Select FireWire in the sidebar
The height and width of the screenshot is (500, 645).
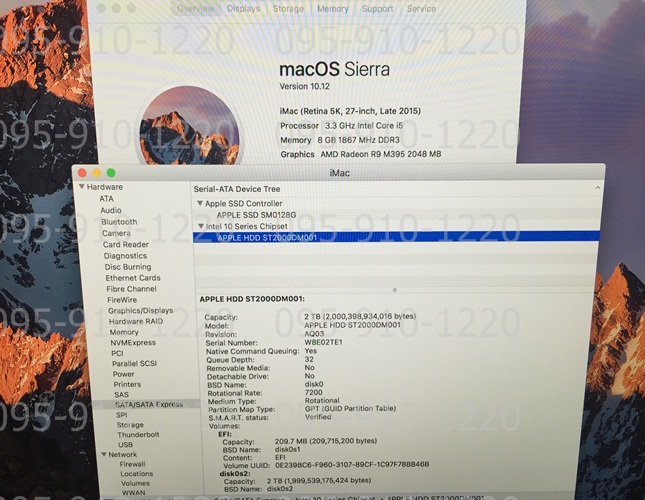(x=122, y=300)
